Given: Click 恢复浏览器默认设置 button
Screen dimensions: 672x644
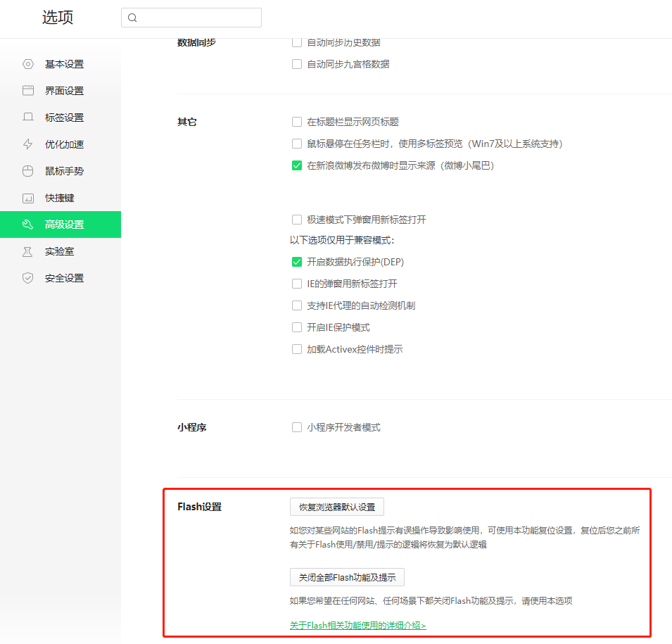Looking at the screenshot, I should (336, 506).
